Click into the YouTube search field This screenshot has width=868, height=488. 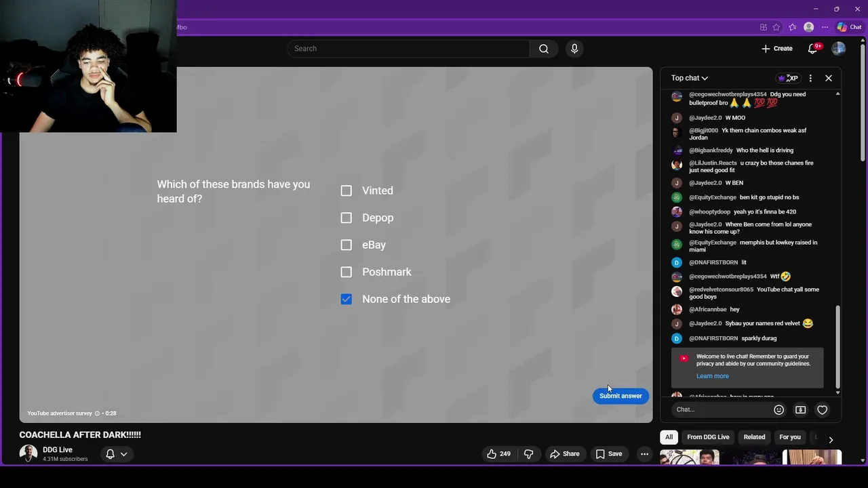pyautogui.click(x=408, y=49)
